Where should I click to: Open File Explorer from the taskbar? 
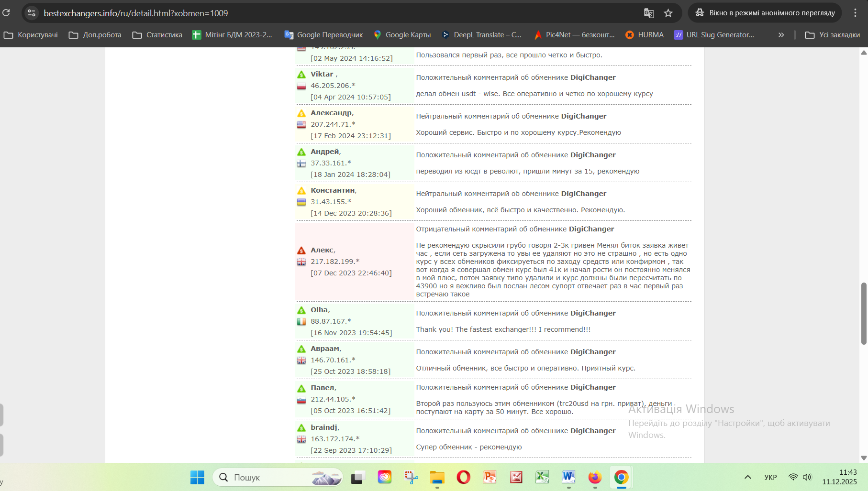point(437,477)
